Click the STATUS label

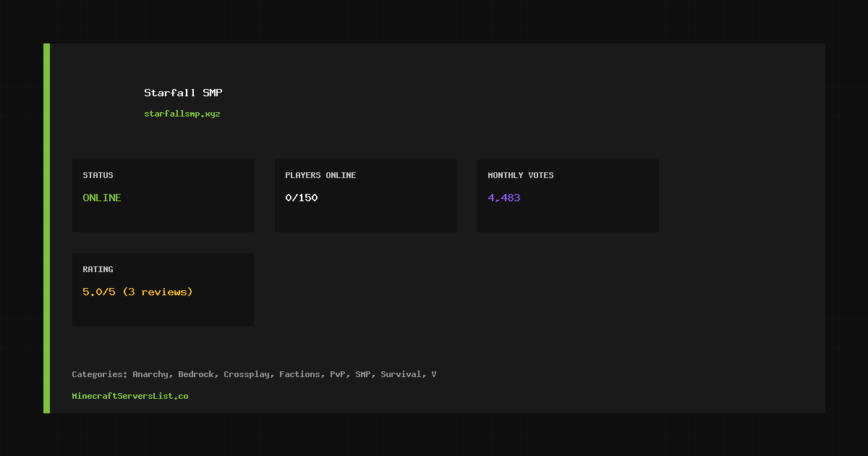click(98, 175)
